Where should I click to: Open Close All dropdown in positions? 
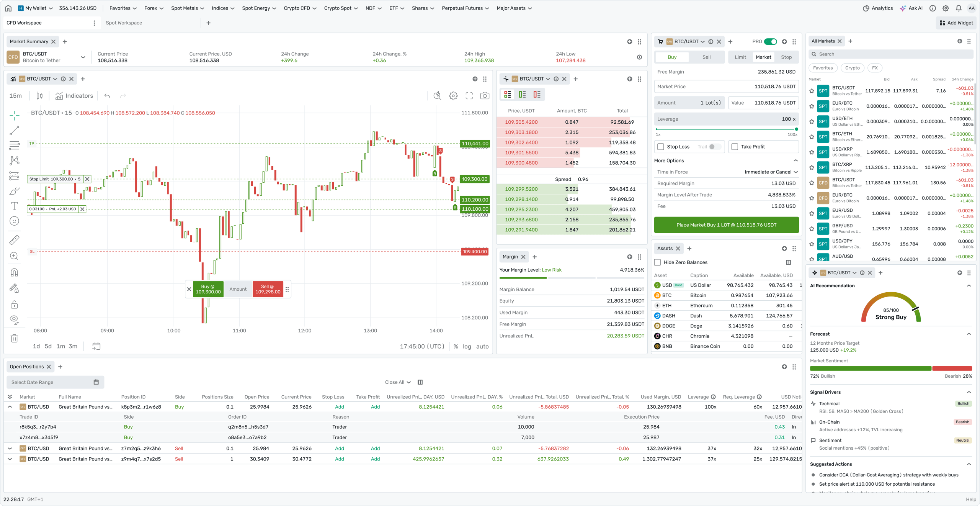(398, 382)
